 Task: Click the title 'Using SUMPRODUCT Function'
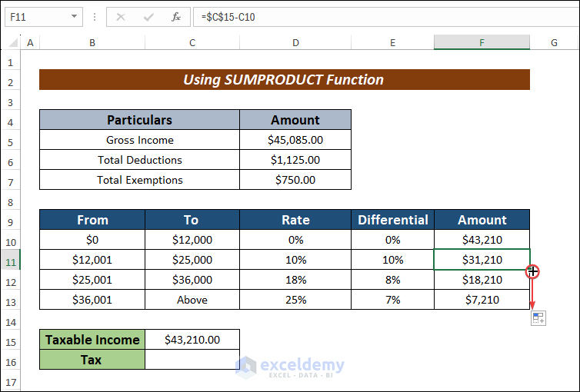click(285, 79)
